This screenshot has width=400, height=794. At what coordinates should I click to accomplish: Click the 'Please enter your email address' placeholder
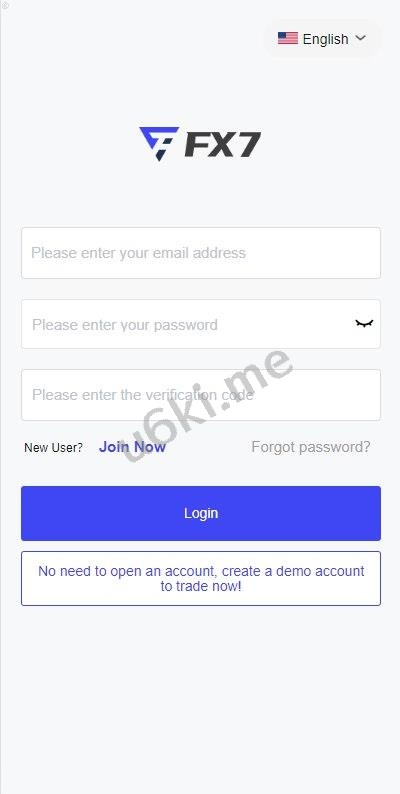click(138, 253)
